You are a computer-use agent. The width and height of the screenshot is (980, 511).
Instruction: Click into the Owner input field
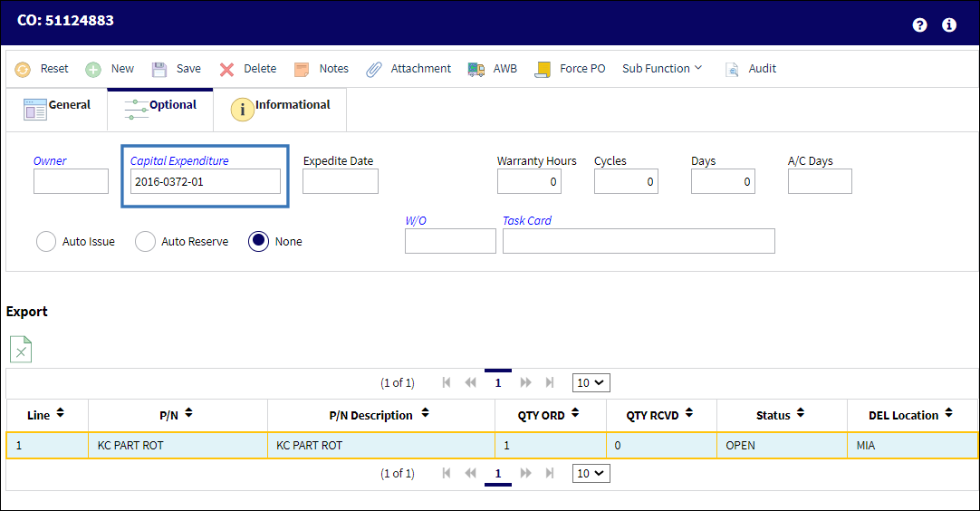point(72,181)
